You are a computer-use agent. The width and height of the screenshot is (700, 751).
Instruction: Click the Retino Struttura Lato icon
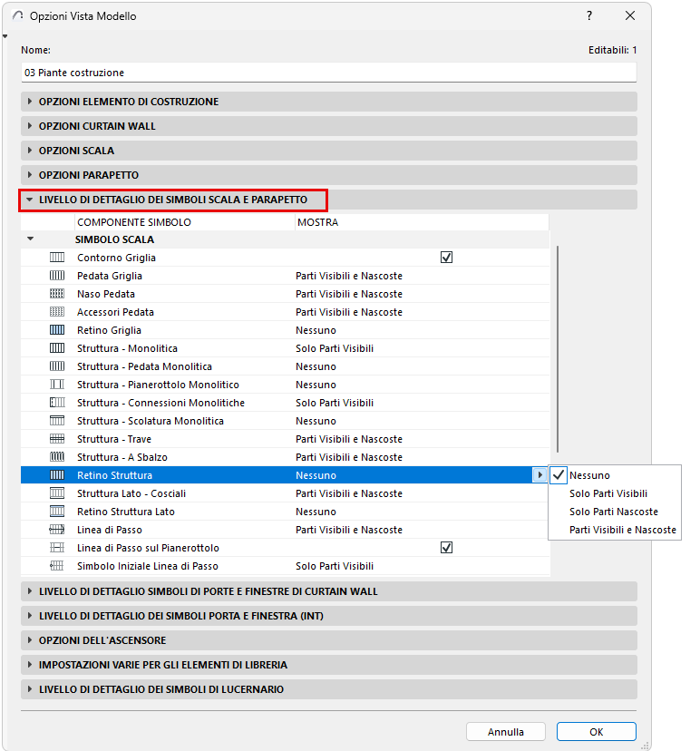pos(57,512)
